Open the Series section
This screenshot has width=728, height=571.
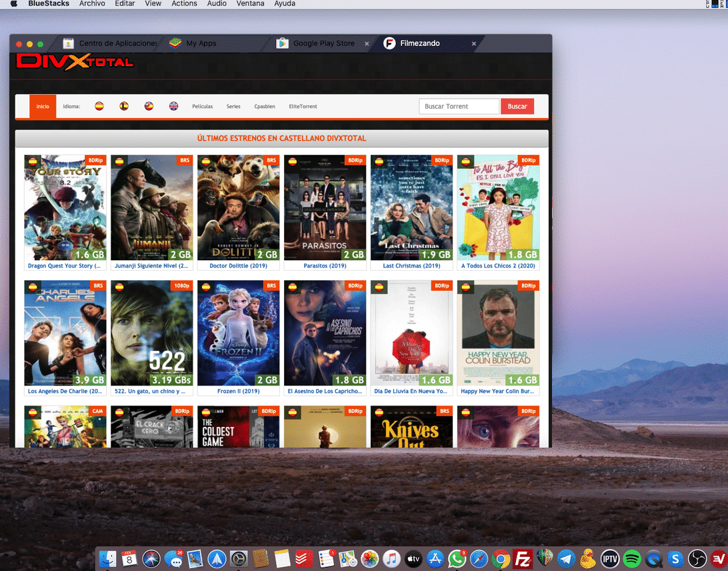pos(233,106)
